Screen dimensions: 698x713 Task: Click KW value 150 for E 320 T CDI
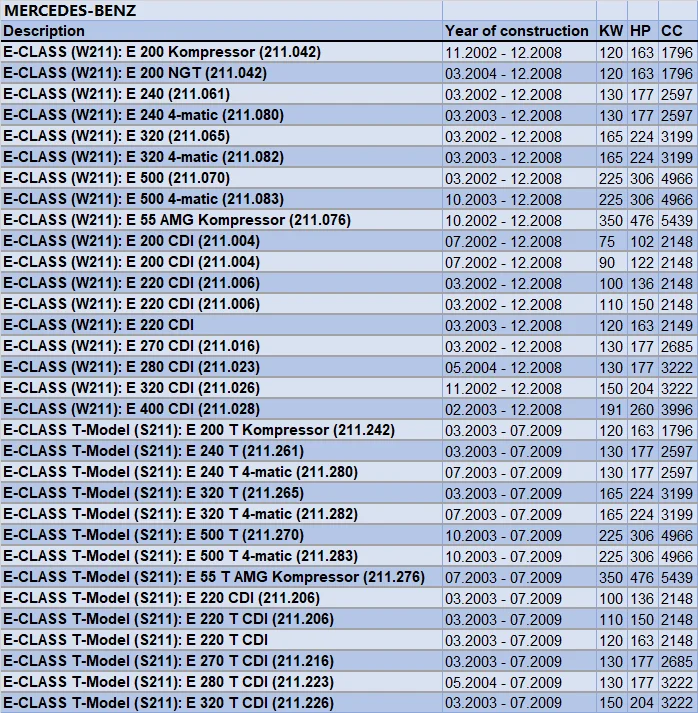612,702
